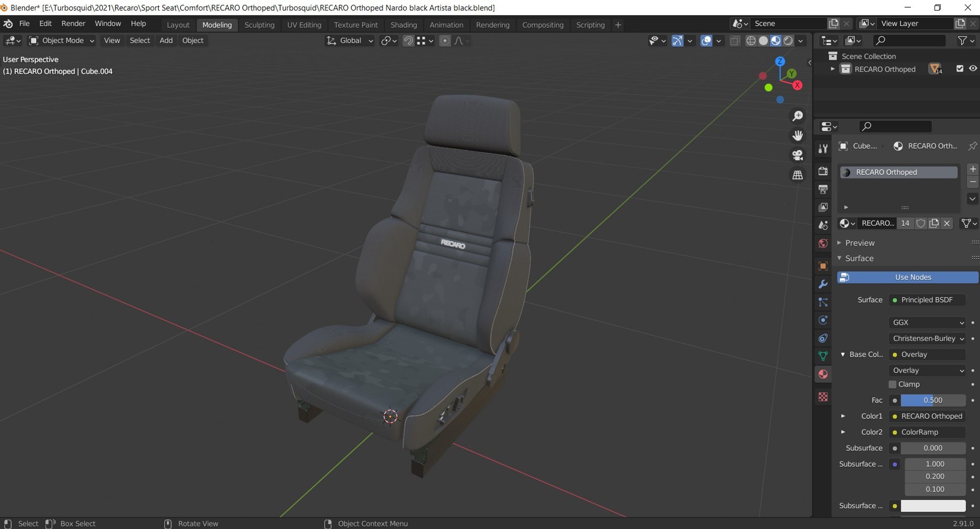Pin the properties editor context
980x529 pixels.
[972, 146]
